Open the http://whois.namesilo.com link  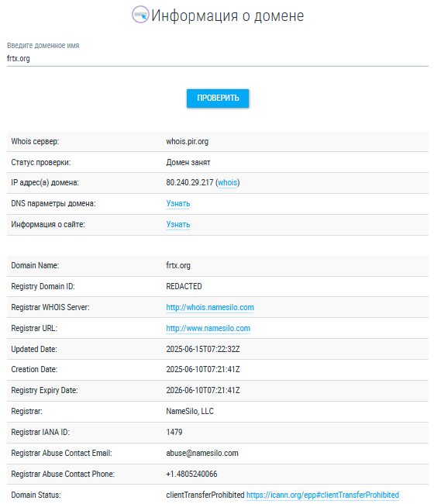(x=210, y=307)
